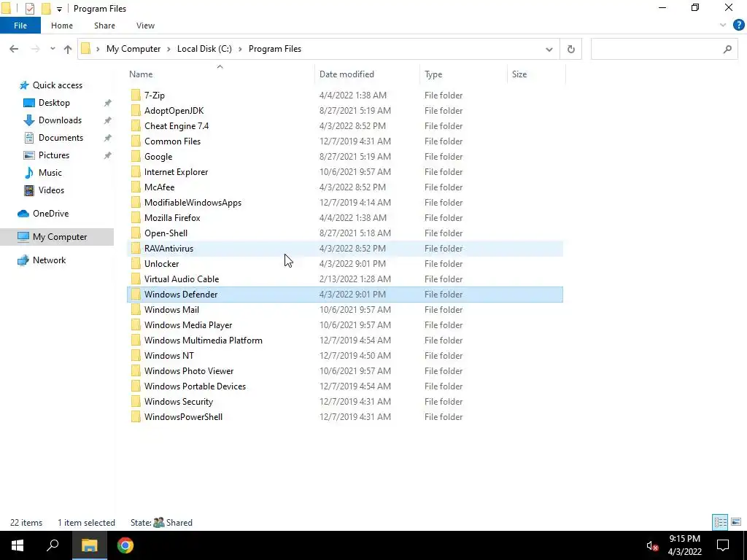Click the New Folder quick access toolbar icon
The height and width of the screenshot is (560, 747).
46,9
